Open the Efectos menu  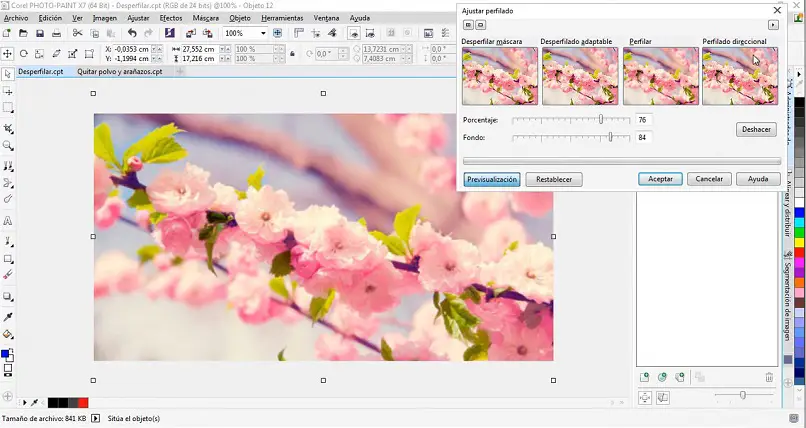[x=171, y=18]
